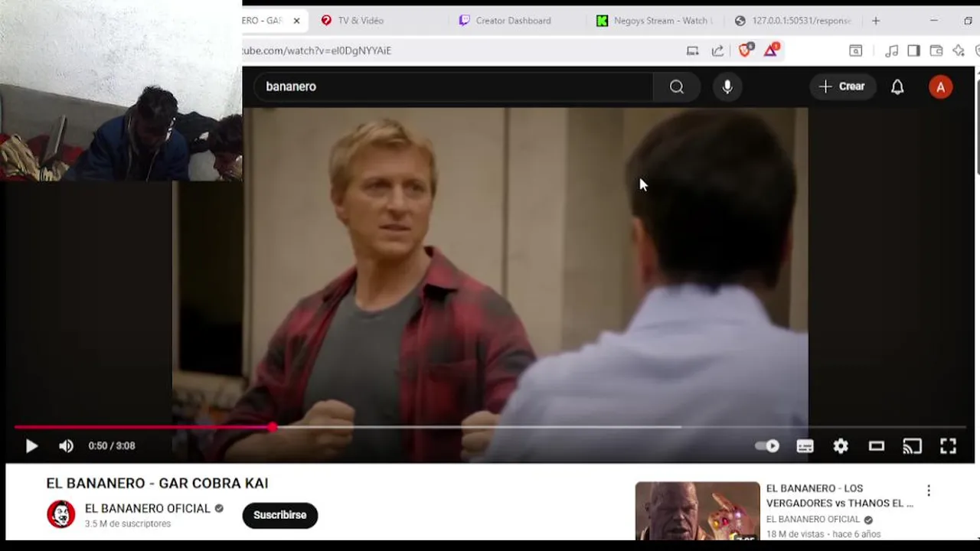The height and width of the screenshot is (551, 980).
Task: Open the EL BANANERO OFICIAL channel avatar
Action: (x=61, y=514)
